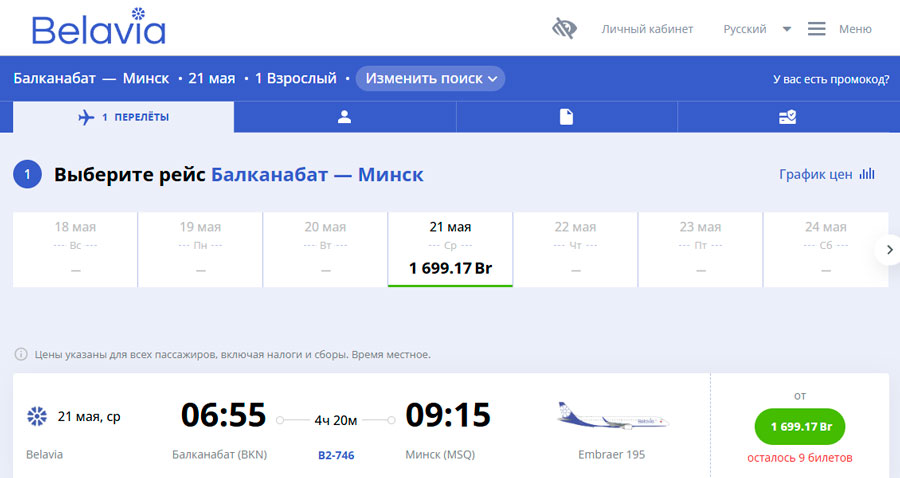Click Балканабат (BKN) airport label
The height and width of the screenshot is (478, 900).
(219, 454)
